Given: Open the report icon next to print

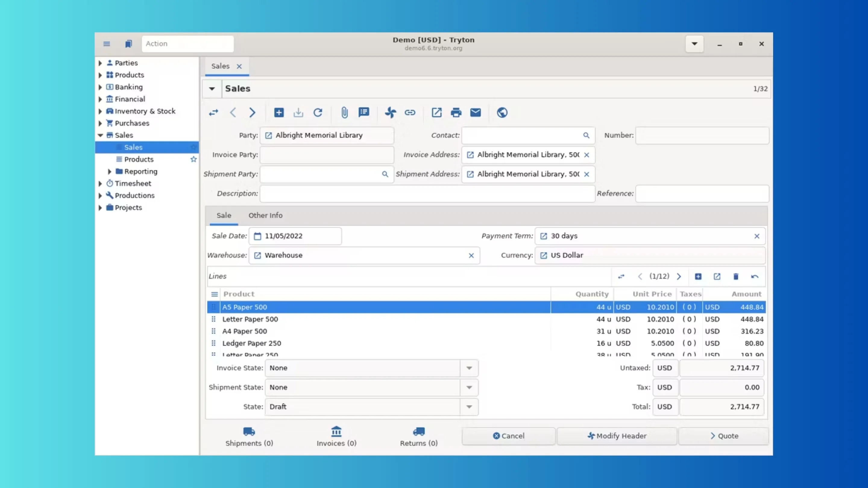Looking at the screenshot, I should tap(437, 112).
